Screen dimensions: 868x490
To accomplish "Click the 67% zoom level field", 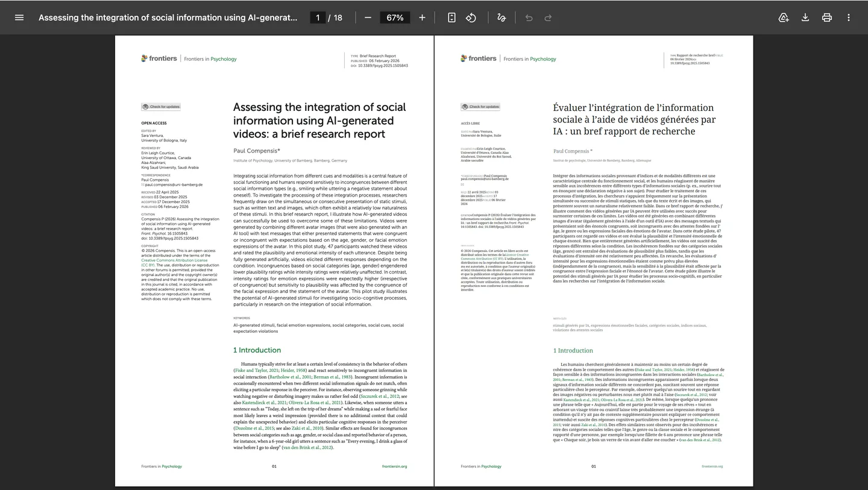I will coord(395,17).
